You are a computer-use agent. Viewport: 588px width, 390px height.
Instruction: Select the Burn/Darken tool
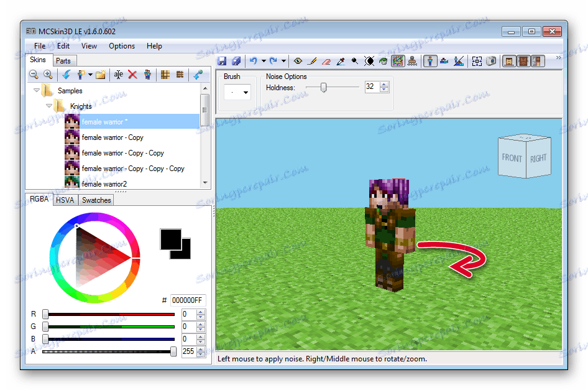tap(368, 60)
